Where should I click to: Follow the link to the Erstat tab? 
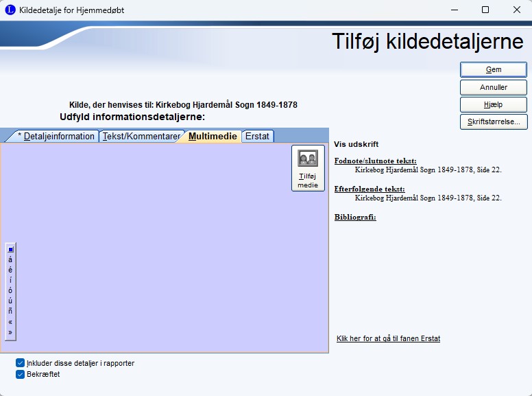tap(388, 339)
